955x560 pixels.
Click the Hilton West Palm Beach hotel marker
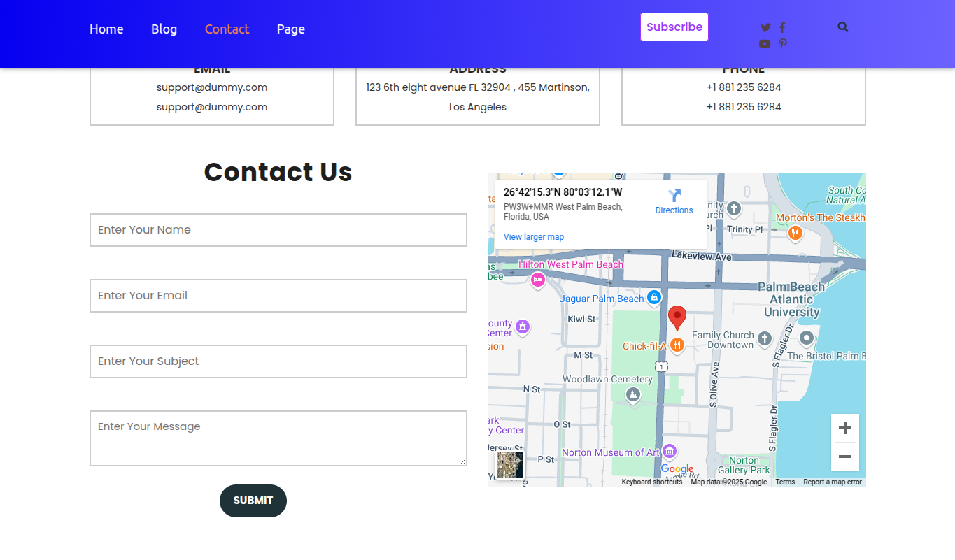click(537, 280)
